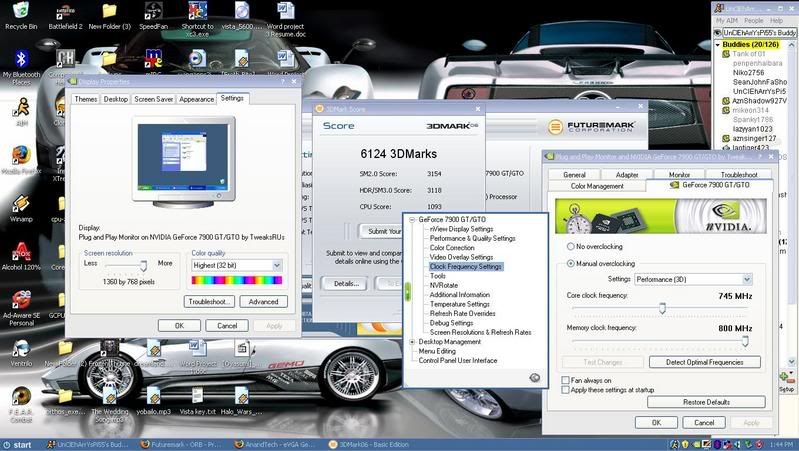This screenshot has height=451, width=799.
Task: Open Themes tab in Display Properties
Action: click(x=86, y=99)
